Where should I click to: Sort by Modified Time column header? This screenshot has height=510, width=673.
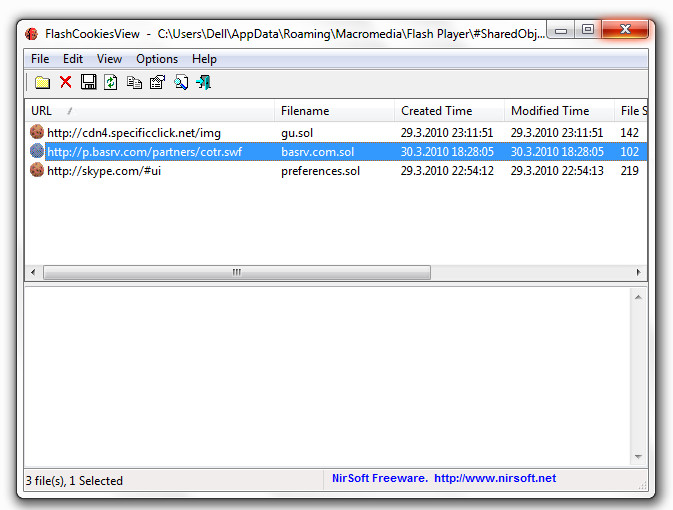coord(559,111)
